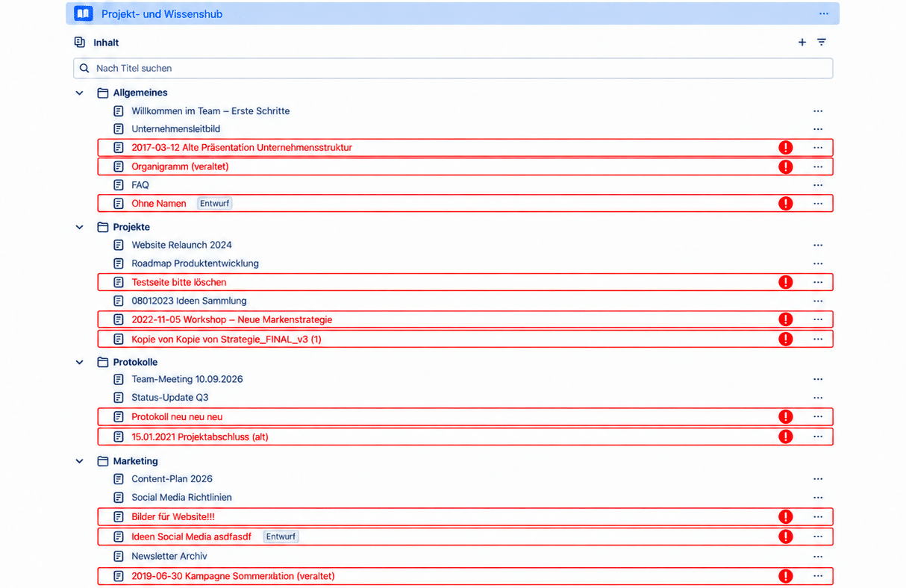Collapse the Marketing folder
Screen dimensions: 906x588
(80, 461)
